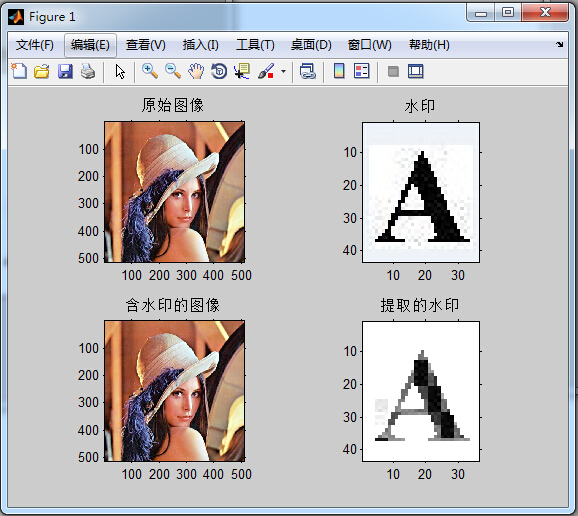Viewport: 578px width, 516px height.
Task: Open the 工具(T) menu
Action: click(x=255, y=45)
